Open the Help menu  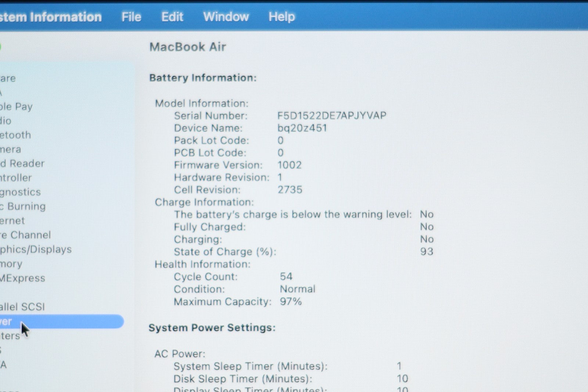pyautogui.click(x=281, y=17)
